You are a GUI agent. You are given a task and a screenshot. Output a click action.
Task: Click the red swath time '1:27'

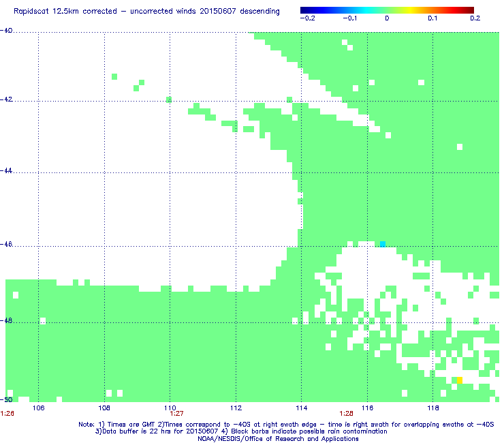click(176, 414)
